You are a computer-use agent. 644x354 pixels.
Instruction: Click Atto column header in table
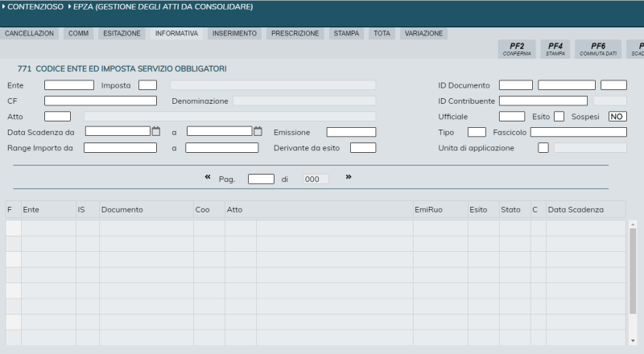pyautogui.click(x=319, y=209)
